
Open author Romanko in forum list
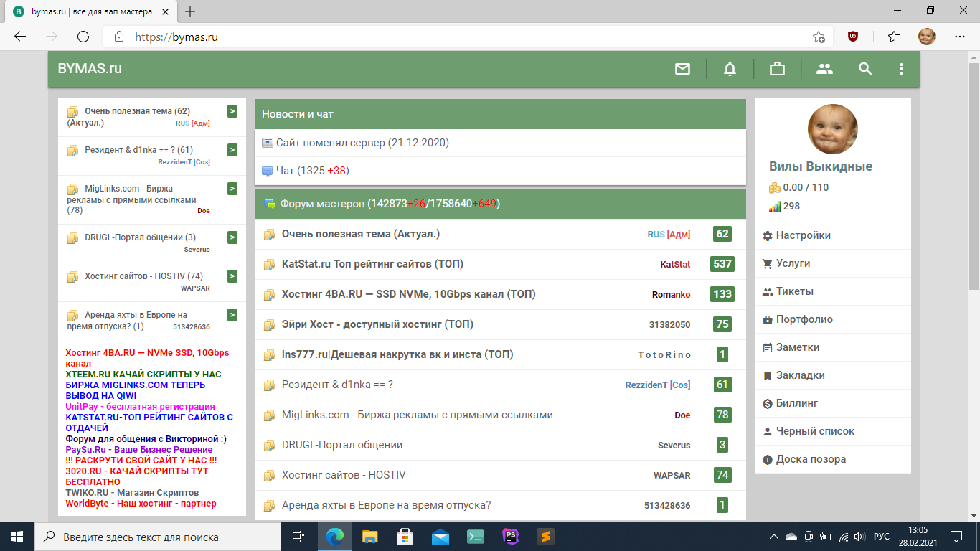click(x=672, y=294)
